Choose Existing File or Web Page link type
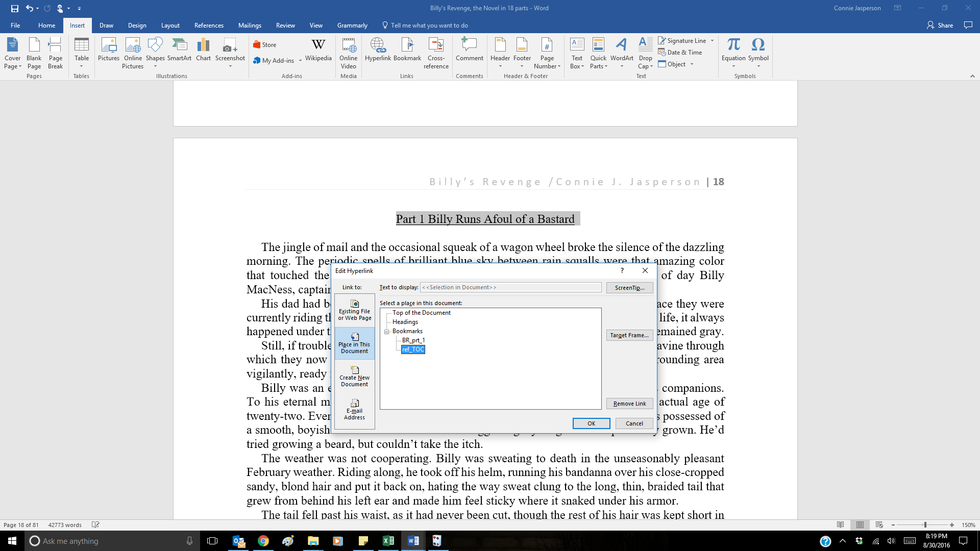The image size is (980, 551). coord(354,310)
